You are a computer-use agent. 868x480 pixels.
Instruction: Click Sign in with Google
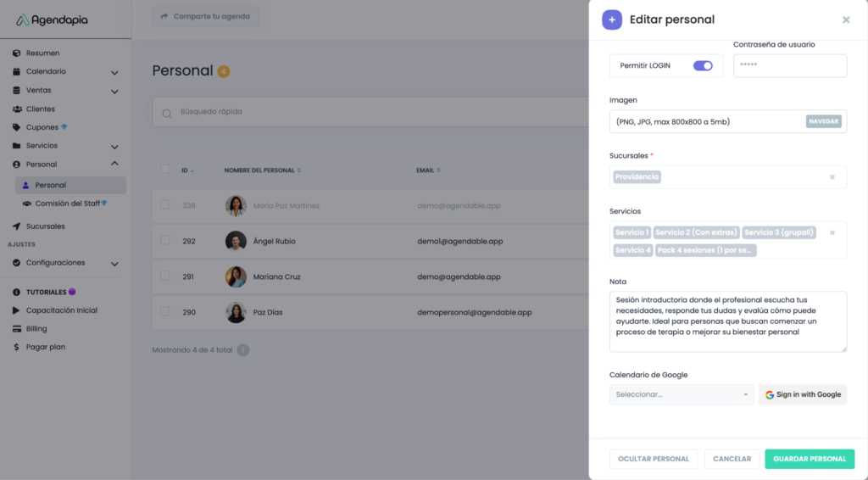(x=803, y=394)
